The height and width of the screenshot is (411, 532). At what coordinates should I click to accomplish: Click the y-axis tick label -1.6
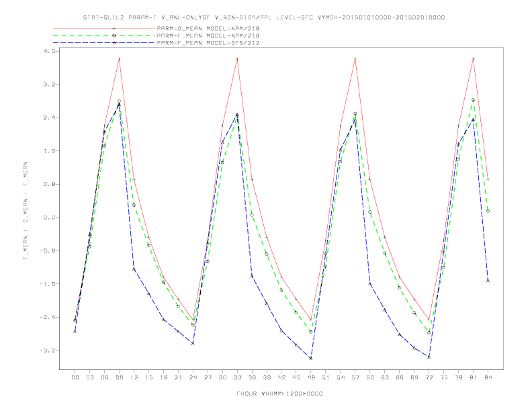pos(48,284)
